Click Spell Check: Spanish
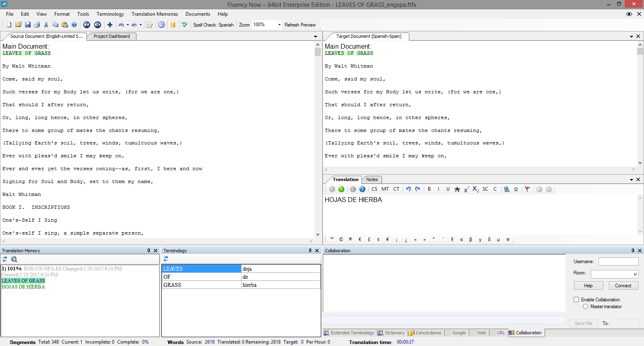Viewport: 644px width, 346px height. (x=213, y=25)
